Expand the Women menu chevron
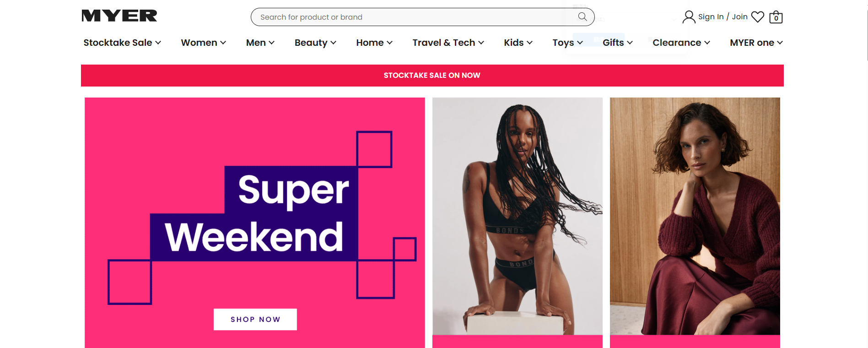Viewport: 868px width, 348px height. point(223,43)
